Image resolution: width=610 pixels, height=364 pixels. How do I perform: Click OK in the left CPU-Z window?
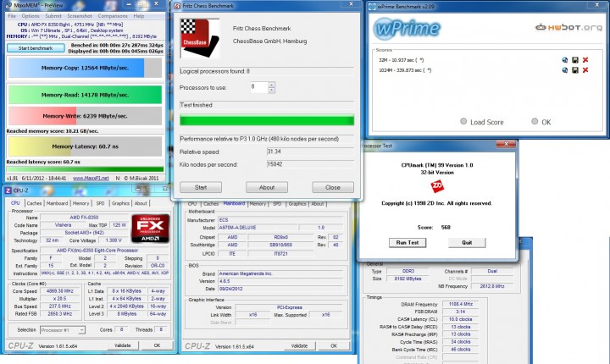(x=157, y=345)
